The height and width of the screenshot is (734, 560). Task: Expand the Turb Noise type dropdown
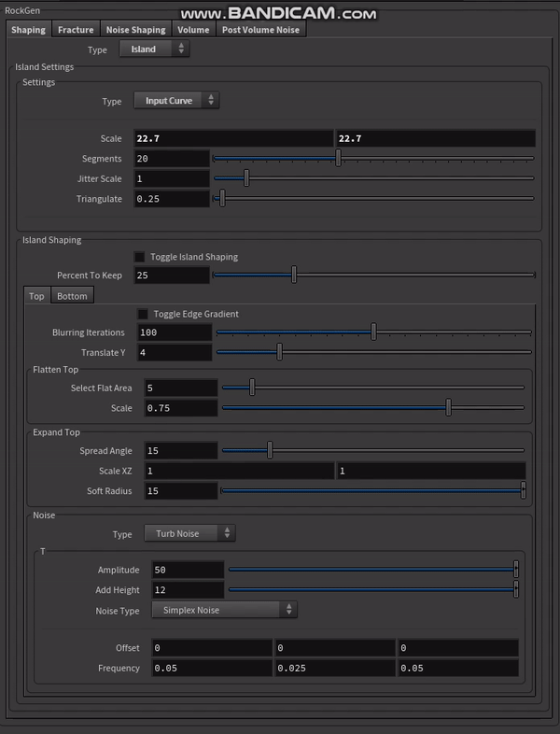(x=189, y=534)
